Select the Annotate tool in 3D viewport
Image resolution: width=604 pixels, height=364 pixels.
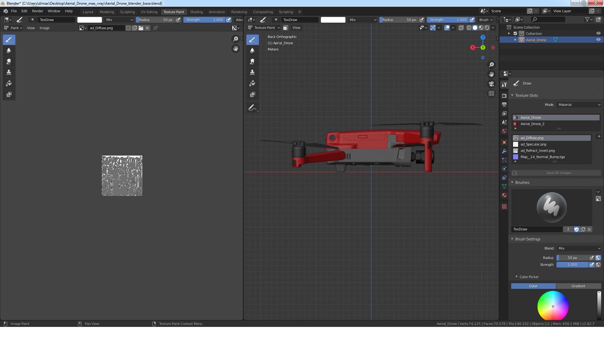point(252,108)
